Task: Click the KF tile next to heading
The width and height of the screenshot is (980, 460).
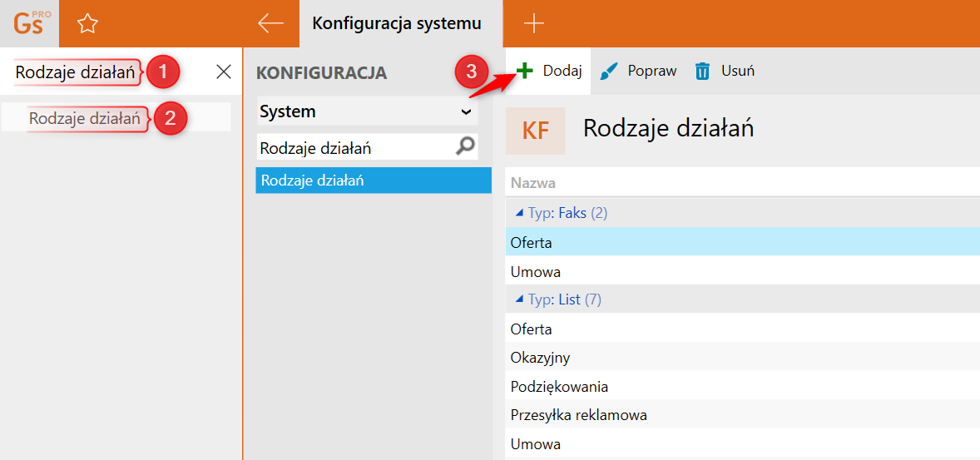Action: click(x=535, y=131)
